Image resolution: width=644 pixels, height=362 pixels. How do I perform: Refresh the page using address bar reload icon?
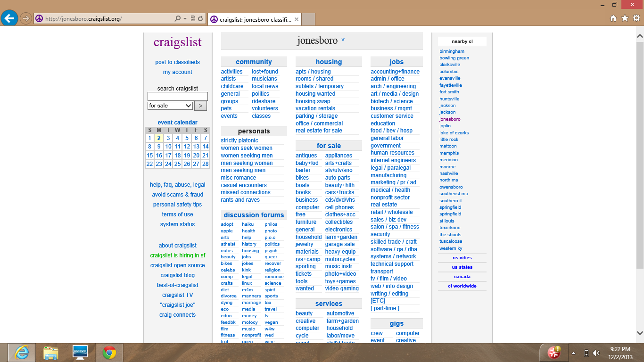click(x=200, y=19)
